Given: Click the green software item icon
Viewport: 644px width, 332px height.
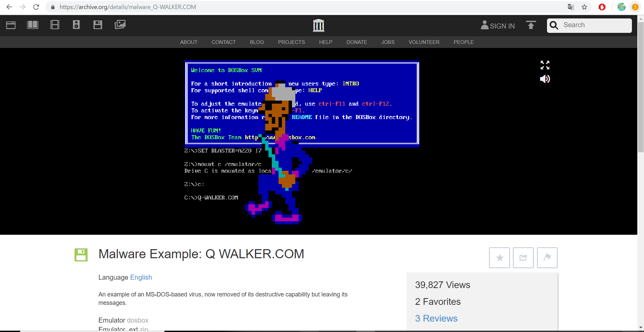Looking at the screenshot, I should (81, 255).
